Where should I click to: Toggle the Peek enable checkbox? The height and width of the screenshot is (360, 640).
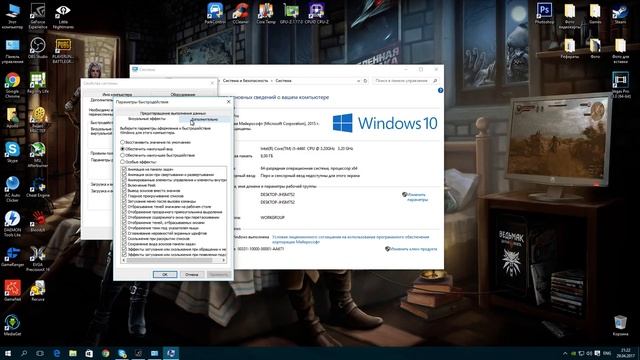(124, 185)
